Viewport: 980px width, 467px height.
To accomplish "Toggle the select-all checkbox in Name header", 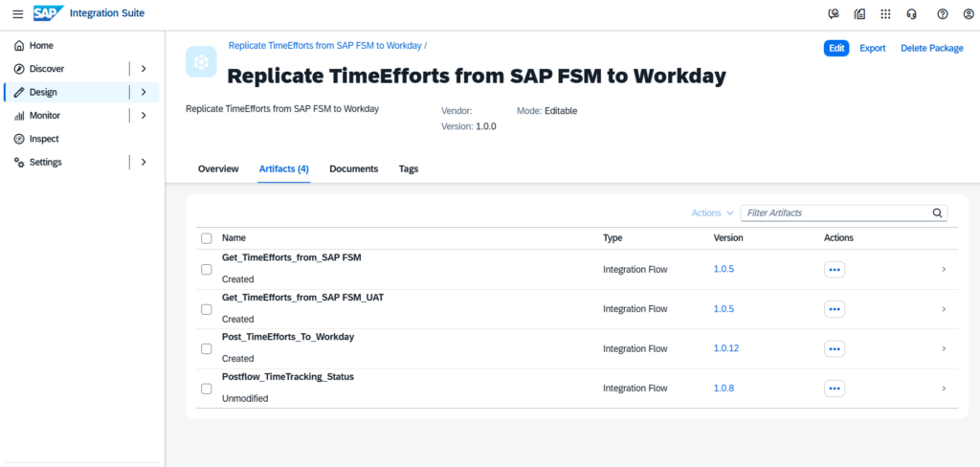I will click(x=207, y=238).
